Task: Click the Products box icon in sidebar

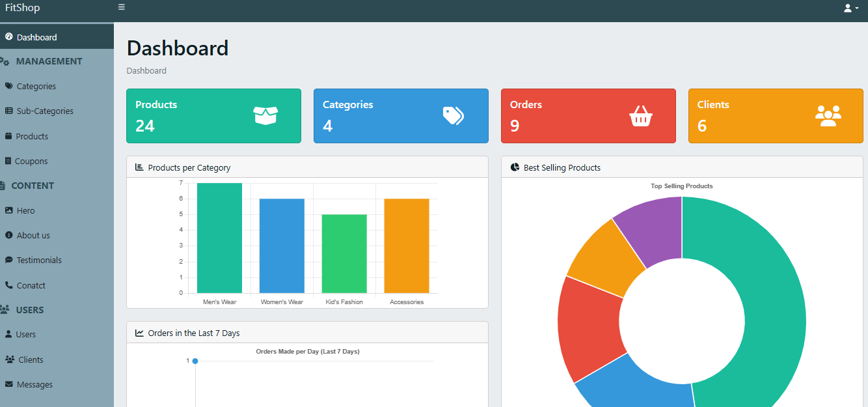Action: click(x=8, y=137)
